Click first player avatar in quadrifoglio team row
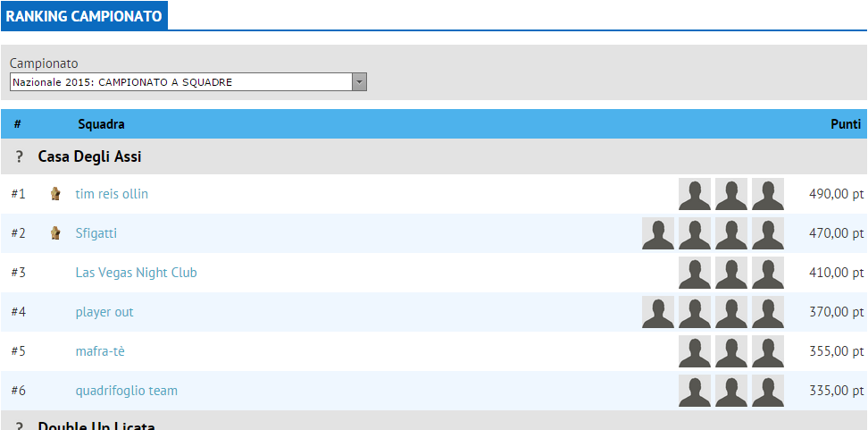The image size is (868, 430). (x=695, y=391)
